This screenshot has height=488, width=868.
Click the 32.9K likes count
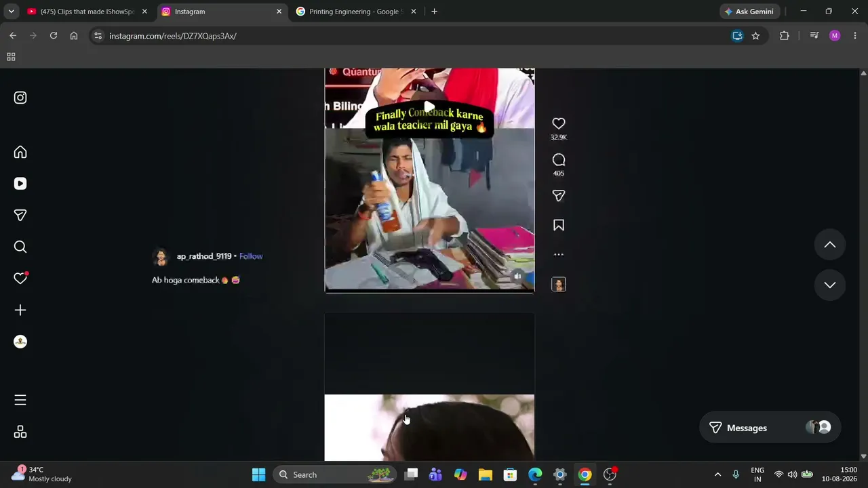(x=559, y=138)
